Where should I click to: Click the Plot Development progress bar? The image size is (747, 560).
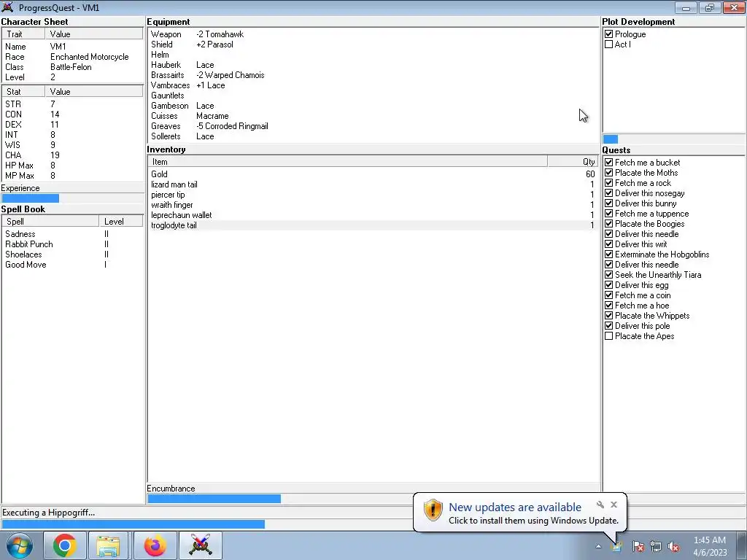[x=673, y=139]
